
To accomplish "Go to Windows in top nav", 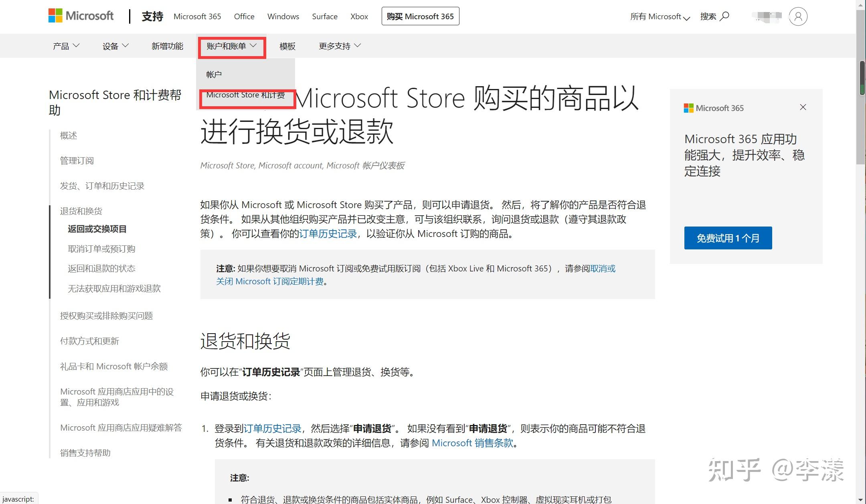I will (x=283, y=16).
